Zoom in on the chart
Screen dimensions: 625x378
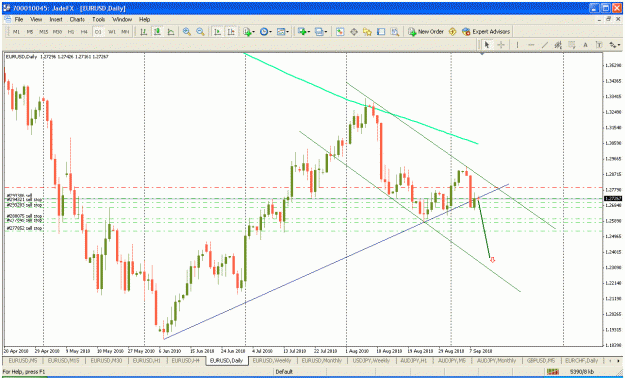coord(187,32)
